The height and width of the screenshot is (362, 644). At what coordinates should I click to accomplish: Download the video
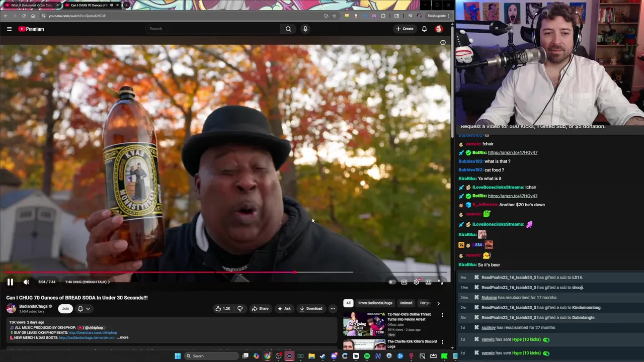(310, 308)
